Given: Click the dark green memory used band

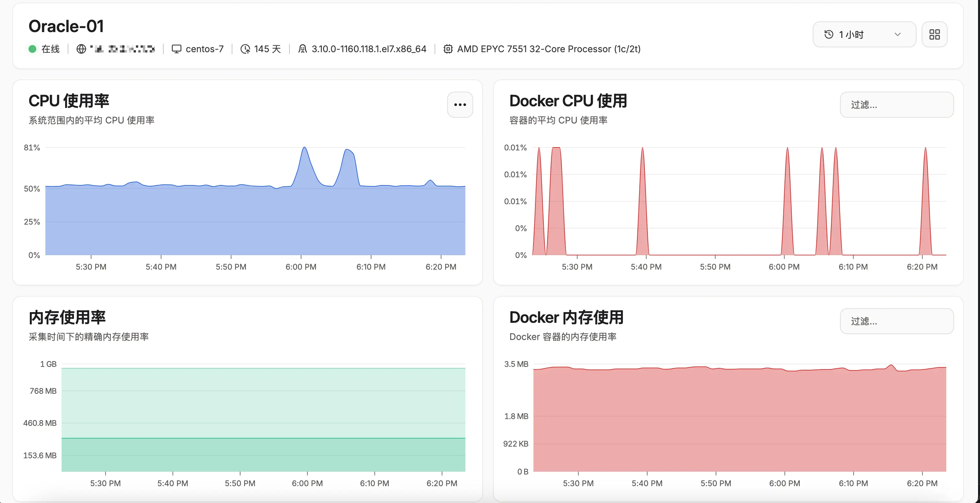Looking at the screenshot, I should point(263,455).
